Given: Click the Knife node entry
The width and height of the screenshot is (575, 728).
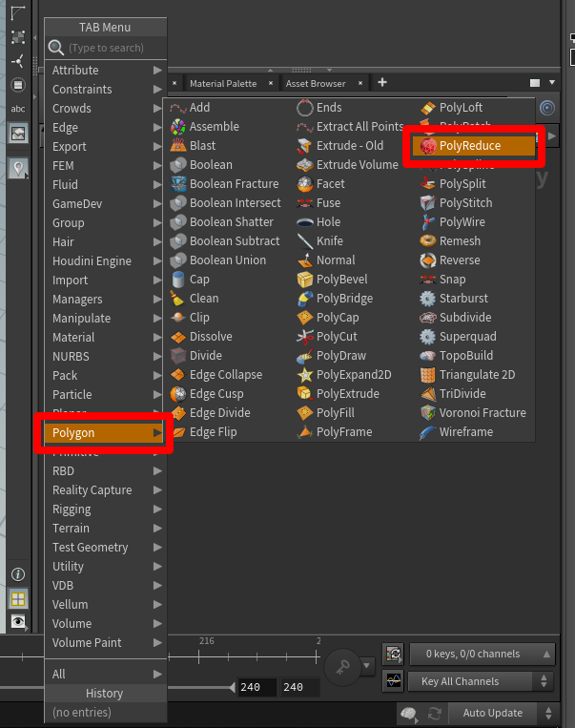Looking at the screenshot, I should (329, 241).
